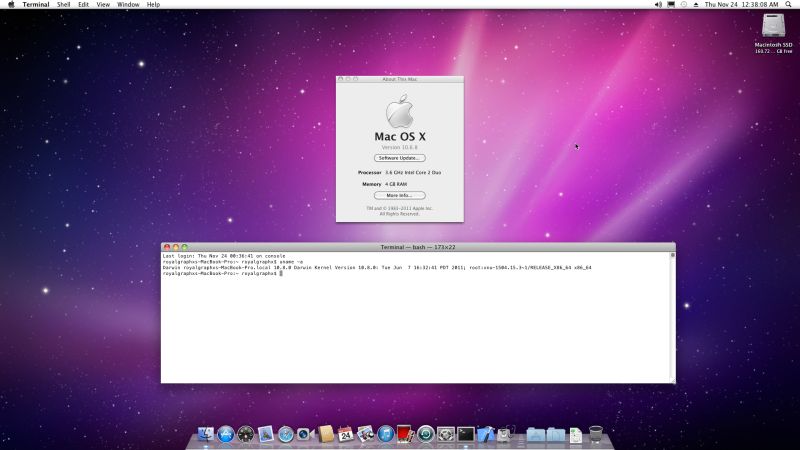Open the Window menu

[x=128, y=4]
